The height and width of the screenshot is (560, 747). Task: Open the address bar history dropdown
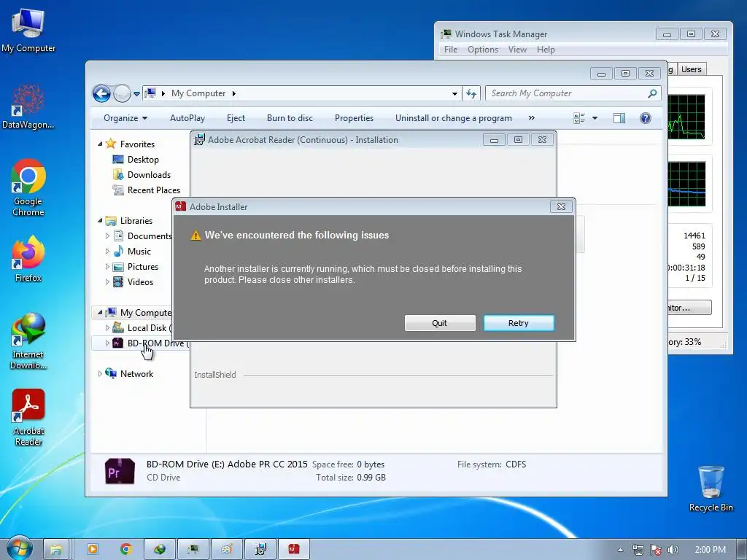coord(454,94)
